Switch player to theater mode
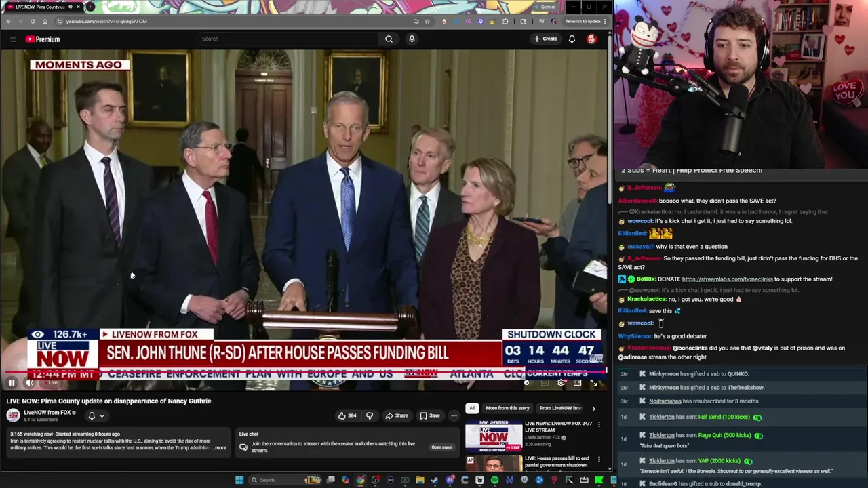This screenshot has width=868, height=488. pos(577,383)
